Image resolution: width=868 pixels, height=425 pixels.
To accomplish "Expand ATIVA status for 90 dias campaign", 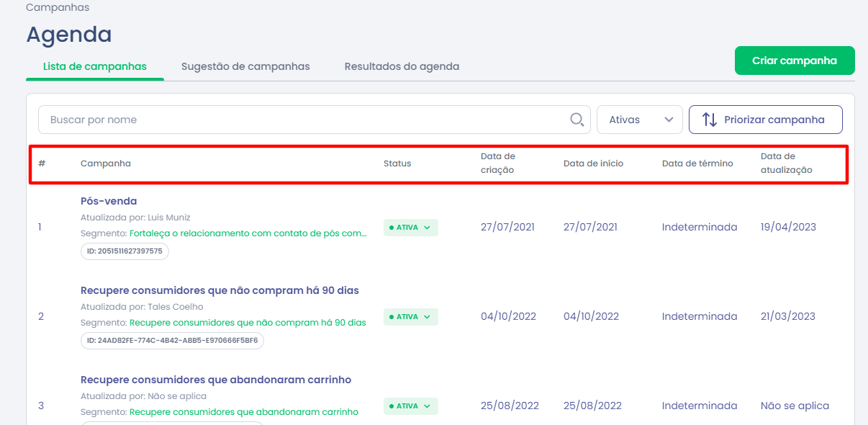I will pos(411,317).
